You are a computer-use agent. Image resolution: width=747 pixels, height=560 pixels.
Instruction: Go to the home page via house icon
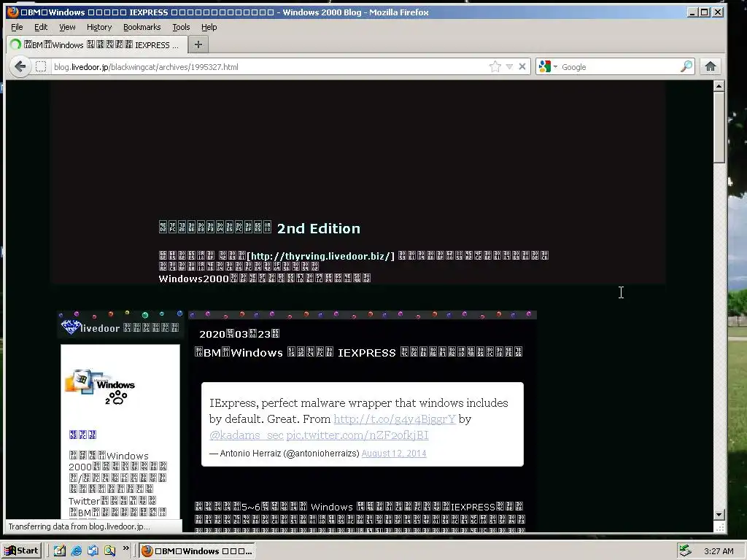[x=711, y=66]
